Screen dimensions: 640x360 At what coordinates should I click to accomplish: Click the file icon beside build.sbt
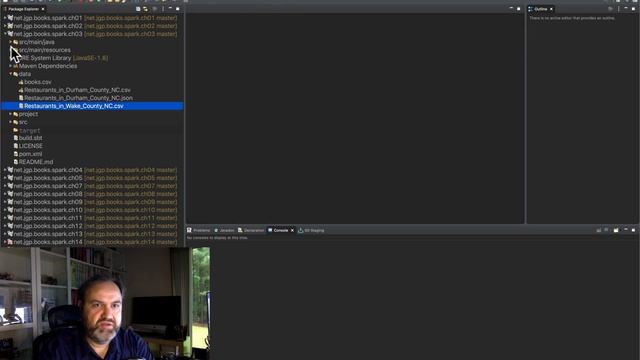tap(16, 138)
